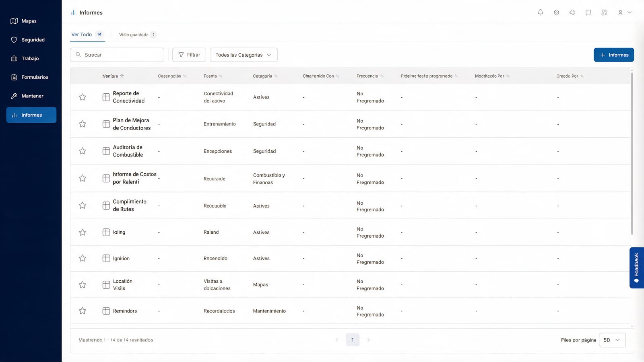The width and height of the screenshot is (644, 362).
Task: Star the Ignition report
Action: click(x=83, y=258)
